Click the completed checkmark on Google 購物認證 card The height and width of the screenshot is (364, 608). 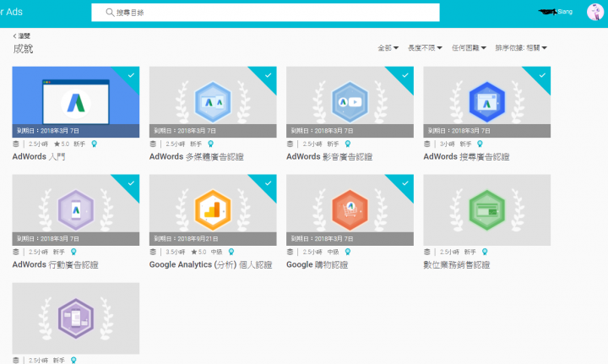tap(405, 183)
